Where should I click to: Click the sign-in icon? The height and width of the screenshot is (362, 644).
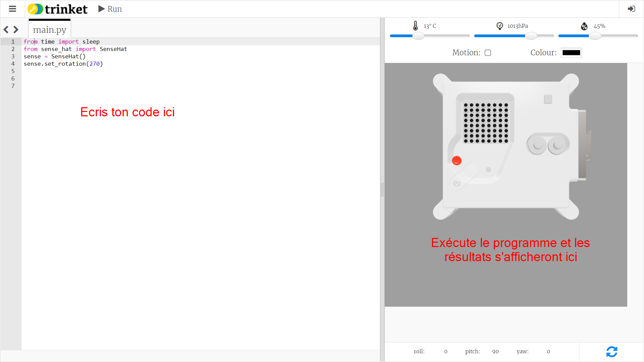[631, 9]
